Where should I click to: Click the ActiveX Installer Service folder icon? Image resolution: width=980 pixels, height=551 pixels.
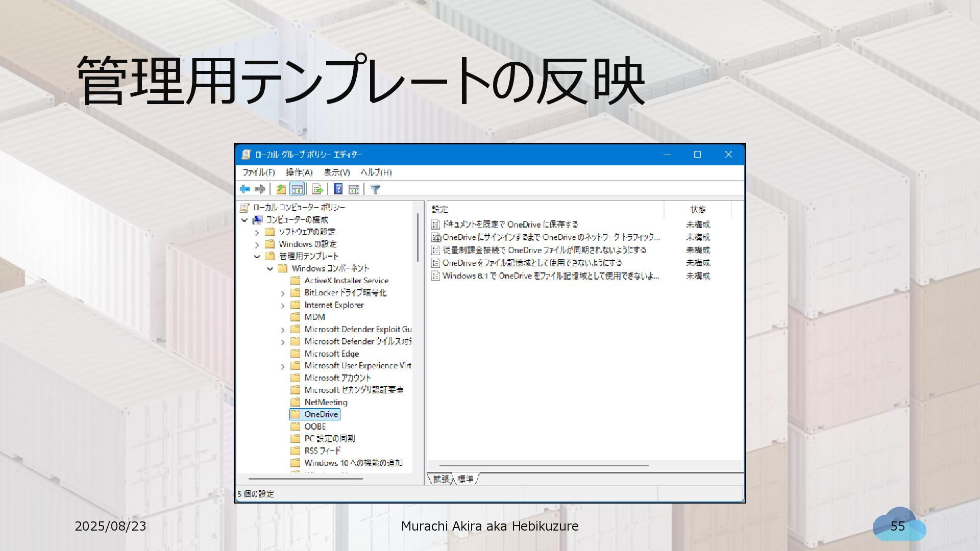(295, 281)
